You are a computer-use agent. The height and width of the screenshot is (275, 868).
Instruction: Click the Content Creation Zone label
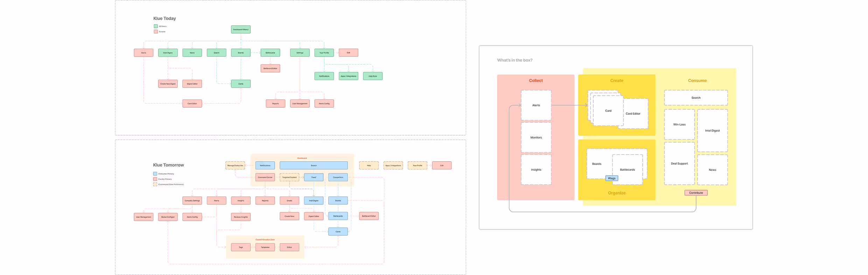(265, 240)
